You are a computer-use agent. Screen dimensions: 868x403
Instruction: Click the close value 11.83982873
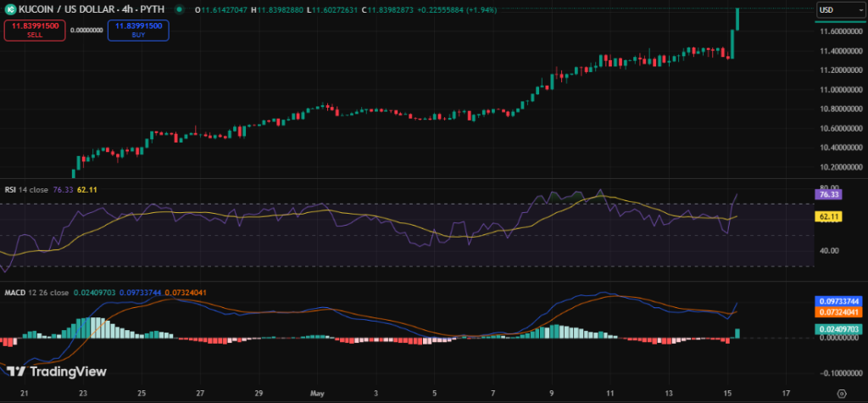pyautogui.click(x=391, y=10)
